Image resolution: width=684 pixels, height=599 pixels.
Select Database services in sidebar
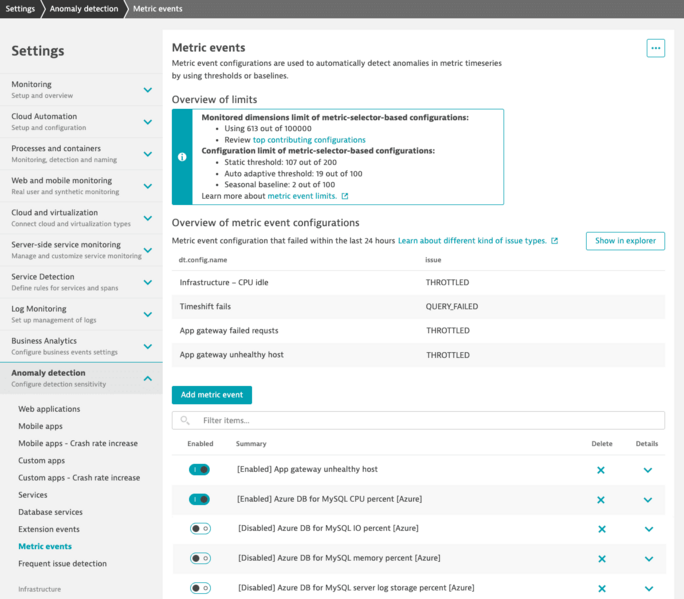[50, 512]
